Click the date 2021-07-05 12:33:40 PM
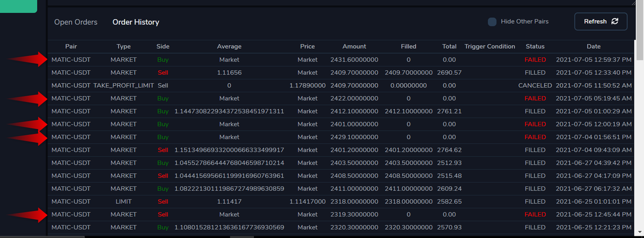 click(594, 72)
